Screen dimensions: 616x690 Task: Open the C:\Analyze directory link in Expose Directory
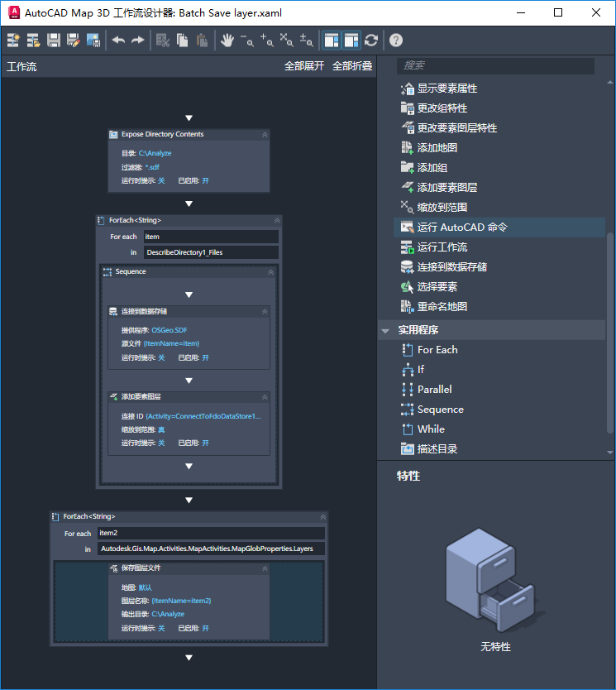[155, 153]
